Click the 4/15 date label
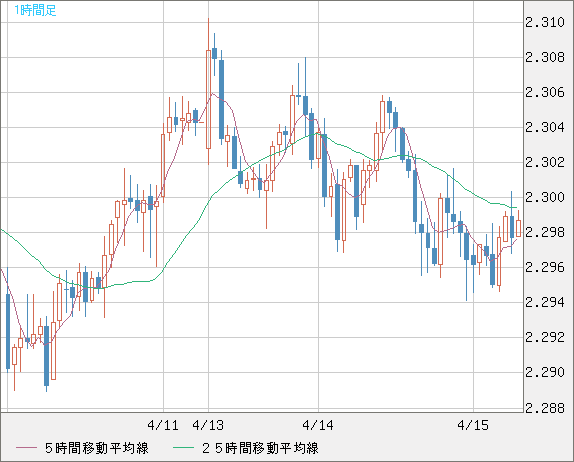The height and width of the screenshot is (462, 574). [473, 425]
